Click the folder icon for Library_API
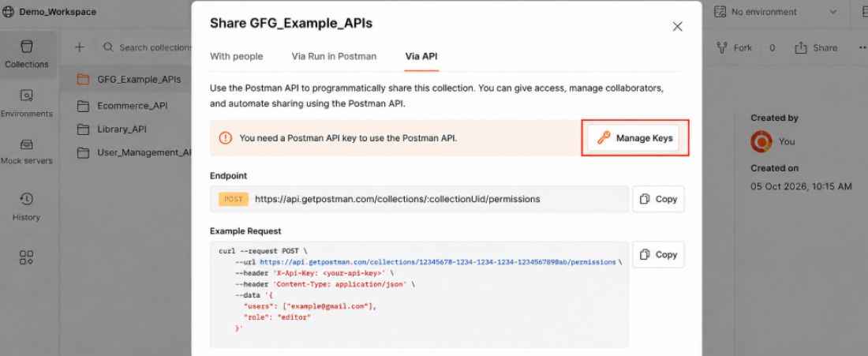Screen dimensions: 868x356 (x=83, y=129)
